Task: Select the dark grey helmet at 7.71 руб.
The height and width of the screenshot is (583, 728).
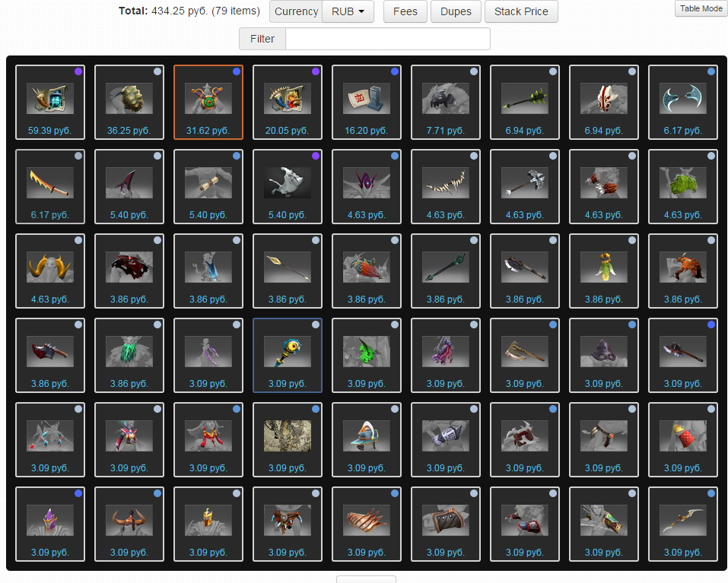Action: point(446,102)
